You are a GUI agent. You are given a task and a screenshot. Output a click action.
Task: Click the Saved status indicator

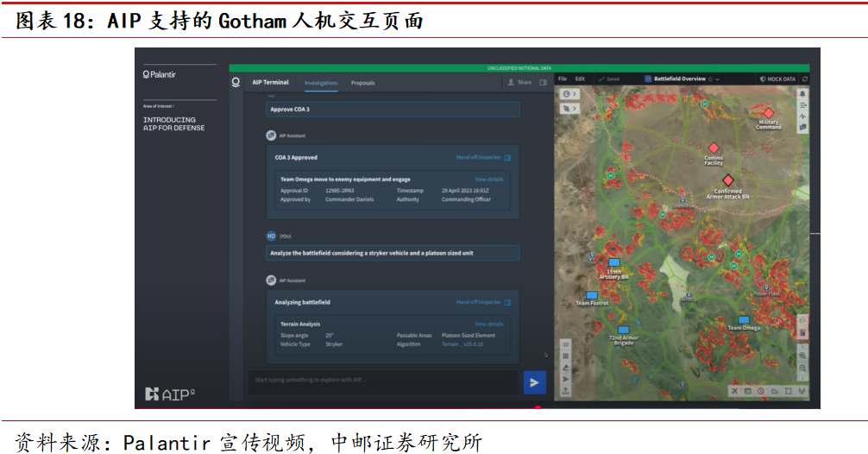[x=608, y=79]
